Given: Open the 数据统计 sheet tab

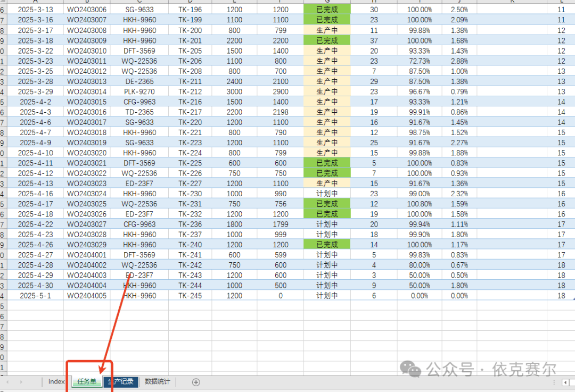Looking at the screenshot, I should [158, 382].
